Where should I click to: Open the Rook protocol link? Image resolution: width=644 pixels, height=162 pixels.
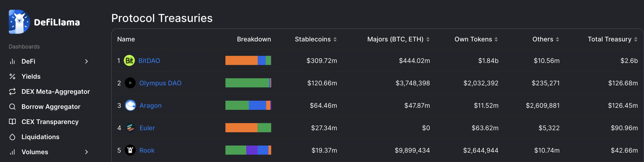coord(147,150)
